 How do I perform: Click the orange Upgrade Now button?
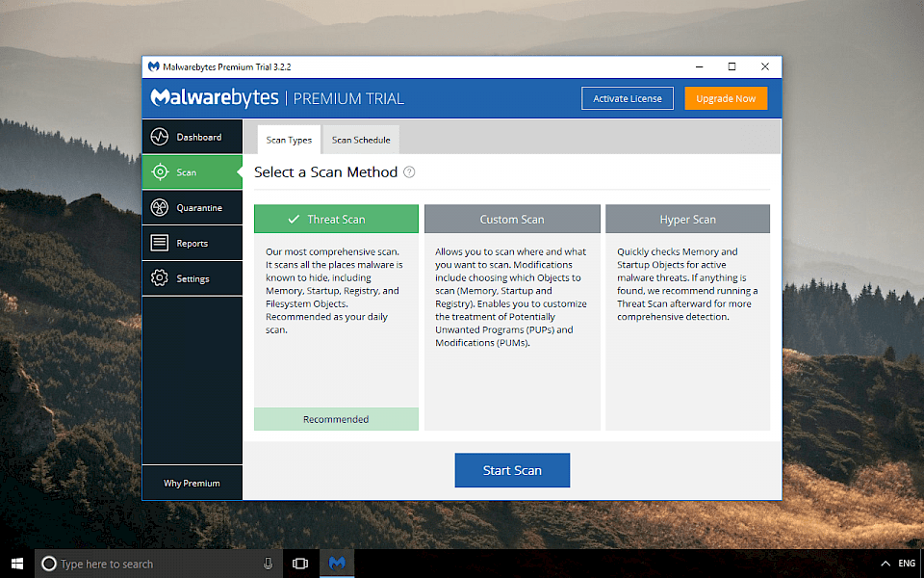[x=726, y=98]
